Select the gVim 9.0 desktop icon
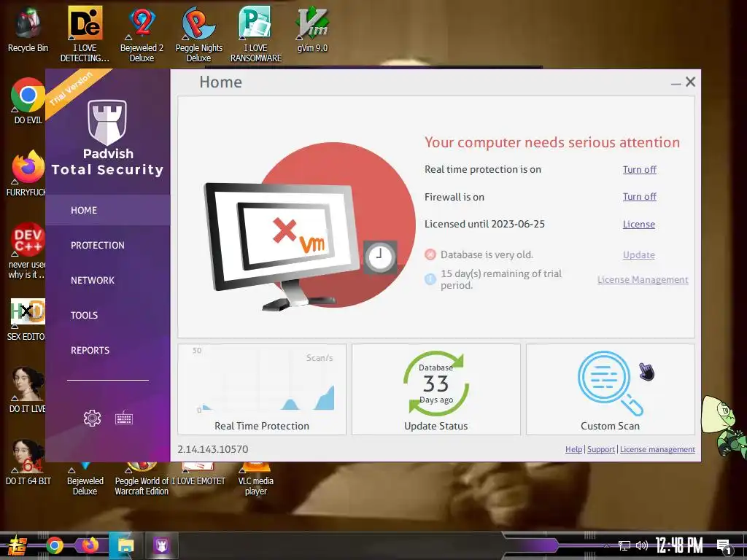Image resolution: width=747 pixels, height=560 pixels. [312, 29]
